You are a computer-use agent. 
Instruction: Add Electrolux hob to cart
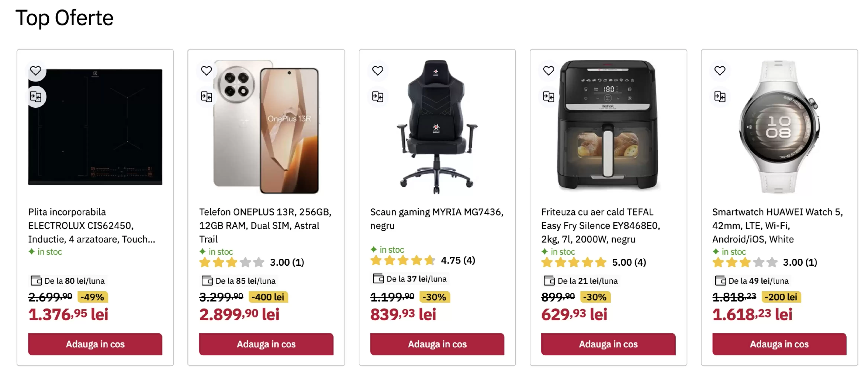pyautogui.click(x=95, y=344)
